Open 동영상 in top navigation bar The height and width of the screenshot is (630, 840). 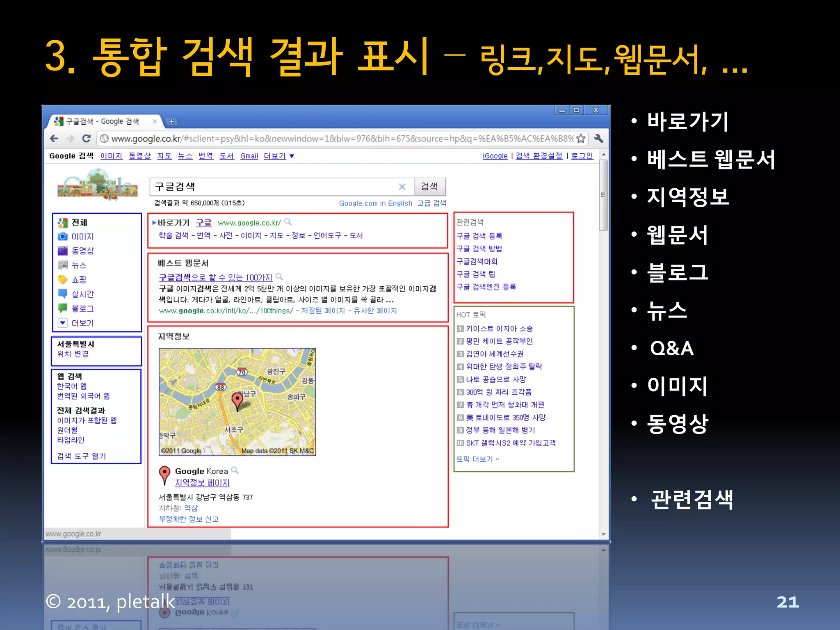click(x=140, y=156)
